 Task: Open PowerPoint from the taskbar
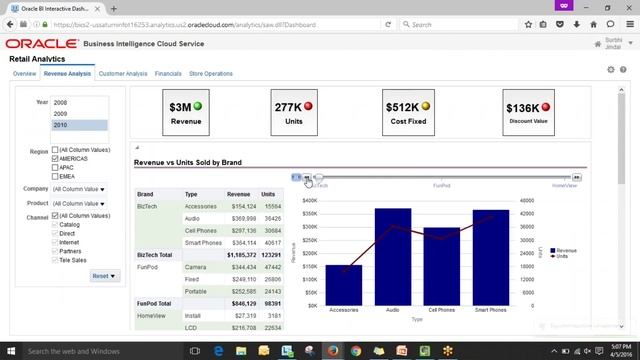pos(402,351)
